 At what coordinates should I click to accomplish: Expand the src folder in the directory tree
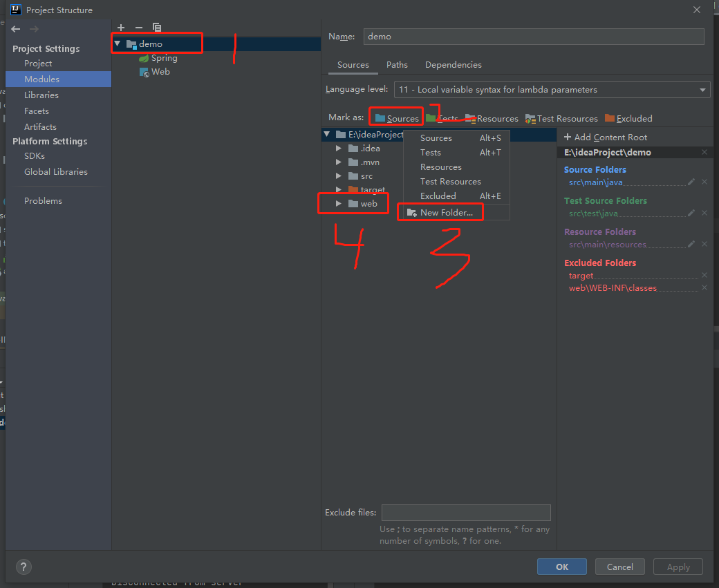pos(339,176)
